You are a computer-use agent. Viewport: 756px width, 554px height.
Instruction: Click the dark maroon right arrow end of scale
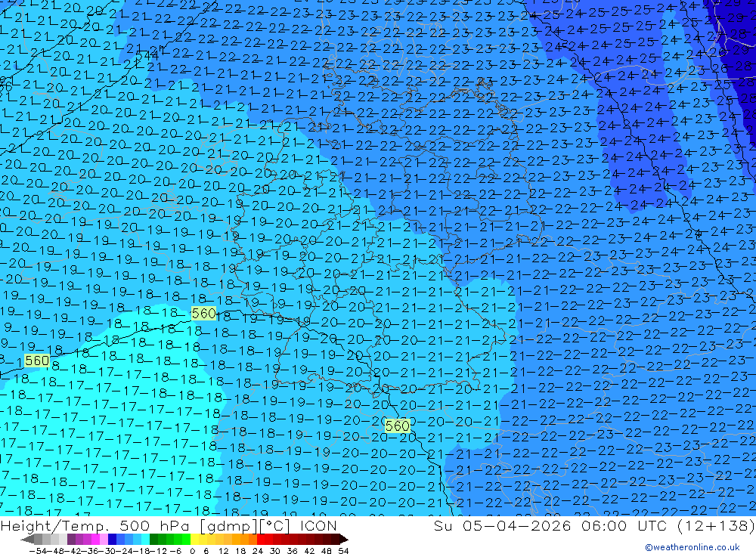tap(343, 540)
